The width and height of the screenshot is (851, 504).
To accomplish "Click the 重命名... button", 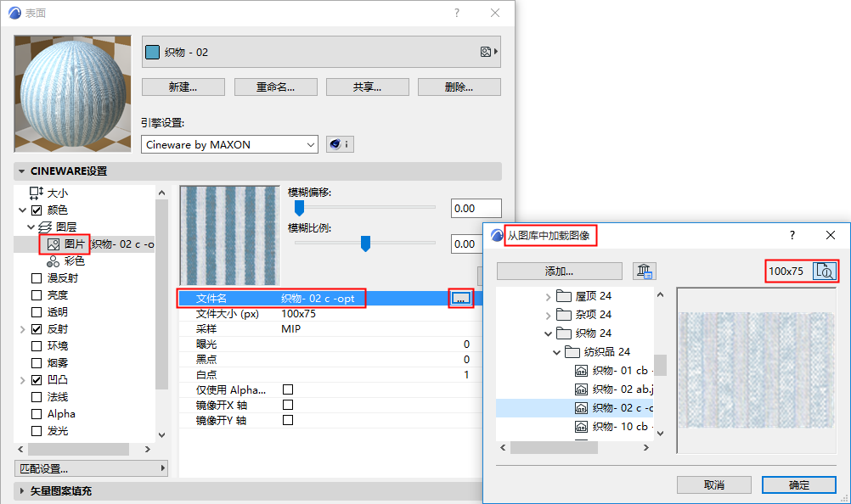I will (276, 87).
